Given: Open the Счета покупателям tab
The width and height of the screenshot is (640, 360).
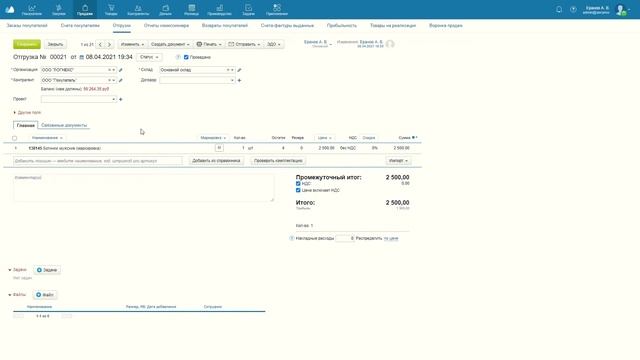Looking at the screenshot, I should 80,25.
